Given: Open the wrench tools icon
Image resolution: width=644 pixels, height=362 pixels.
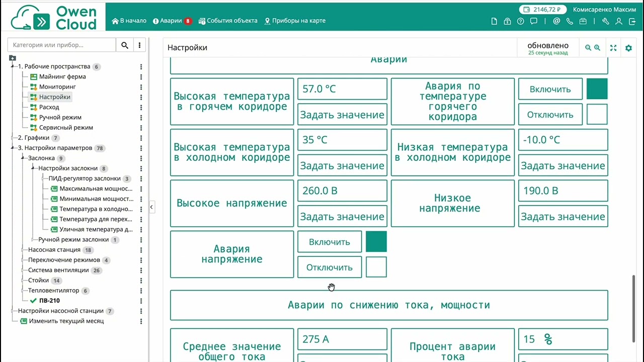Looking at the screenshot, I should [x=606, y=21].
